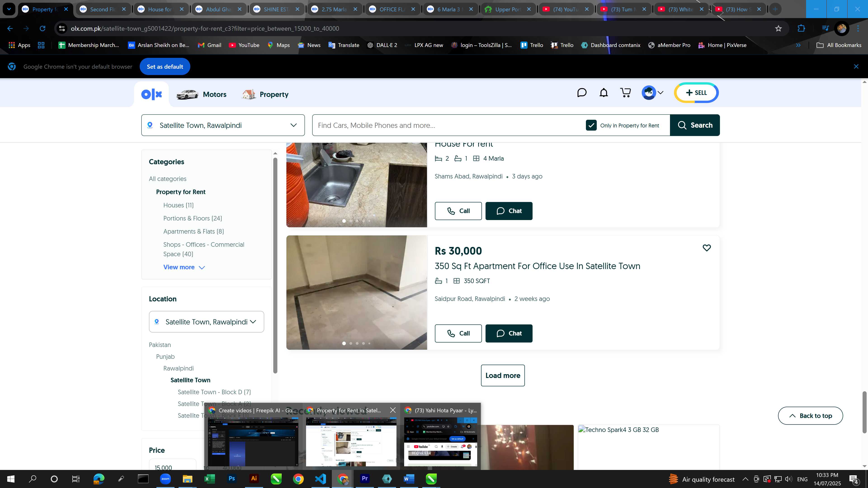
Task: Expand the Satellite Town, Rawalpindi header location dropdown
Action: pos(223,125)
